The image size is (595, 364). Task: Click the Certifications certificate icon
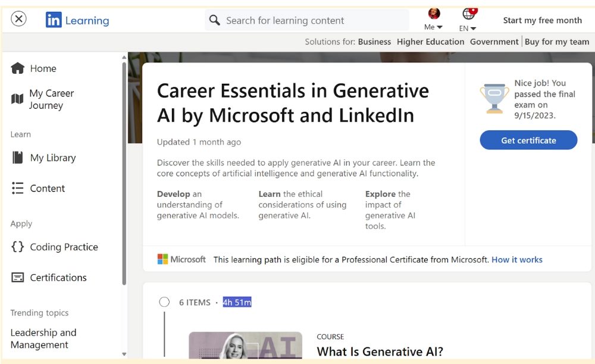tap(17, 278)
